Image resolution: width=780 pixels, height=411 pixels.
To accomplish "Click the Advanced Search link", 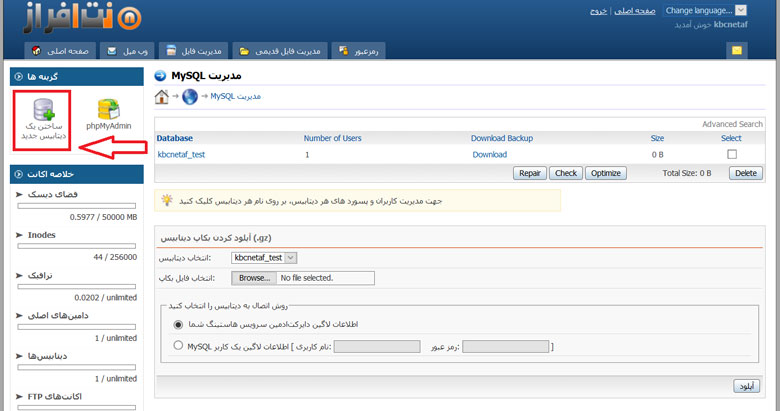I will 732,124.
